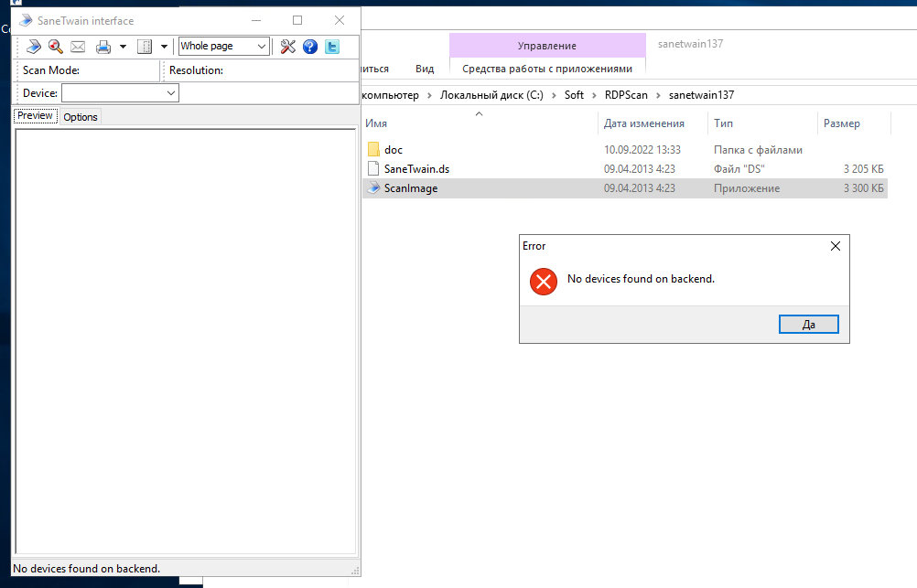The height and width of the screenshot is (588, 917).
Task: Switch to the Options tab
Action: click(x=80, y=116)
